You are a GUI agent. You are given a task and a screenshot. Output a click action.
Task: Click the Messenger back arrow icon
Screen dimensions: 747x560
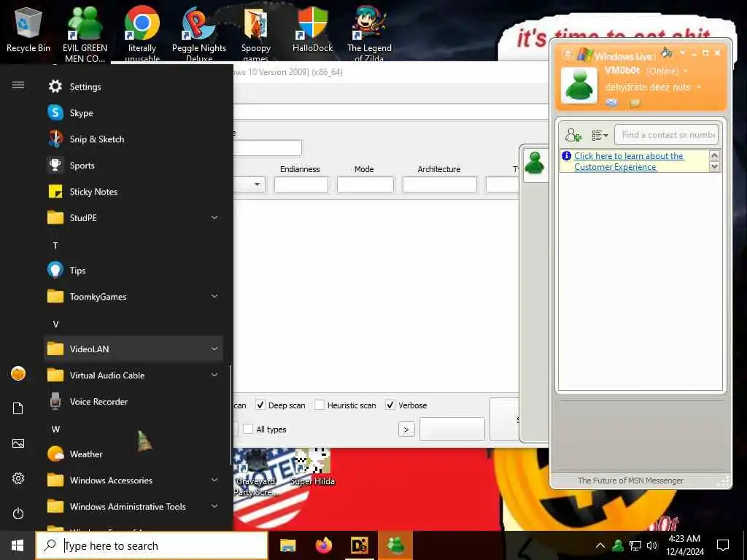tap(568, 54)
